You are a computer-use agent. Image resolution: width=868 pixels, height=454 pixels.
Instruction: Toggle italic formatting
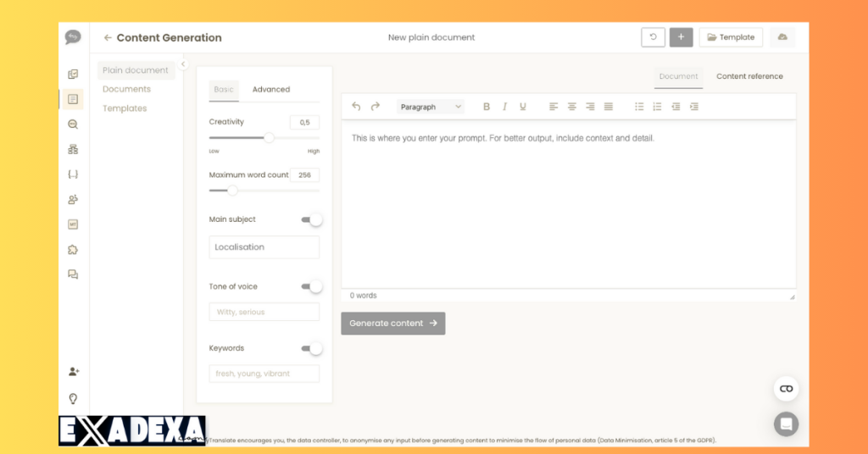click(x=504, y=107)
